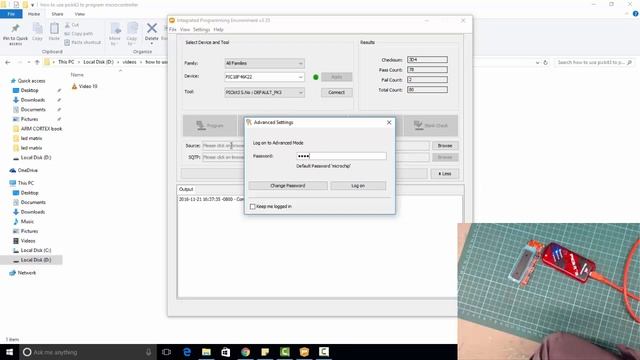The width and height of the screenshot is (640, 360).
Task: Open the Windows Start menu
Action: click(9, 352)
